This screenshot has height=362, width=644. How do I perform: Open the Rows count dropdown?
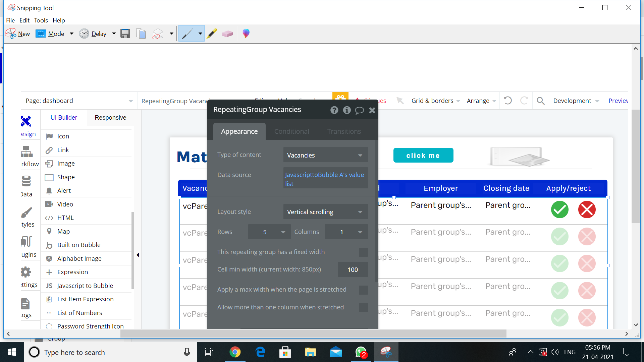[x=269, y=232]
